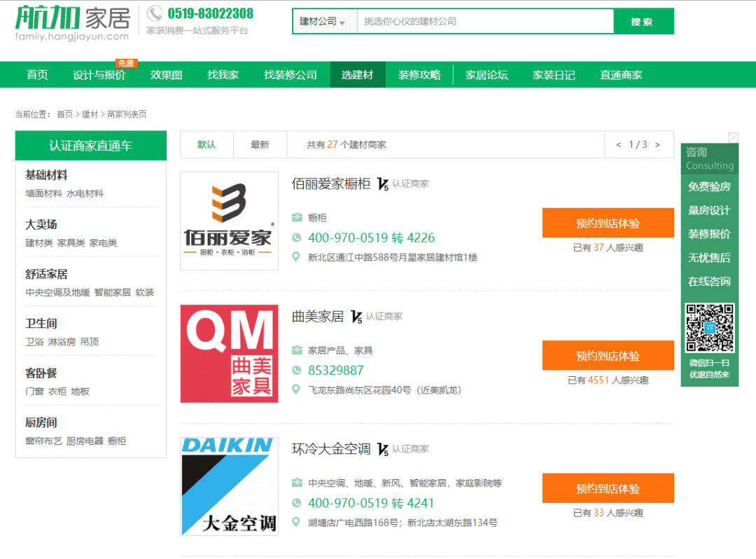Click the 佰丽爱家 logo thumbnail
The image size is (756, 559).
point(230,221)
